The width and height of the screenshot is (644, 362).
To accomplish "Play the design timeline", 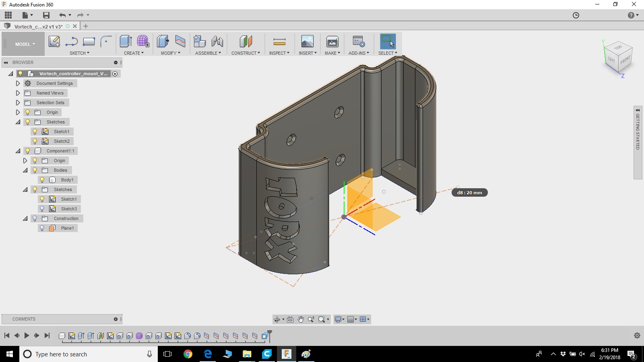I will click(x=27, y=335).
